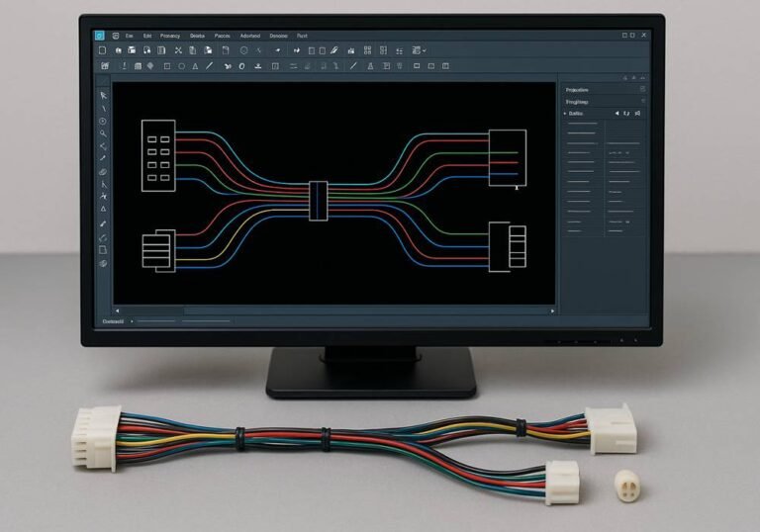This screenshot has height=532, width=760.
Task: Select the circle shape tool in second toolbar
Action: (181, 66)
